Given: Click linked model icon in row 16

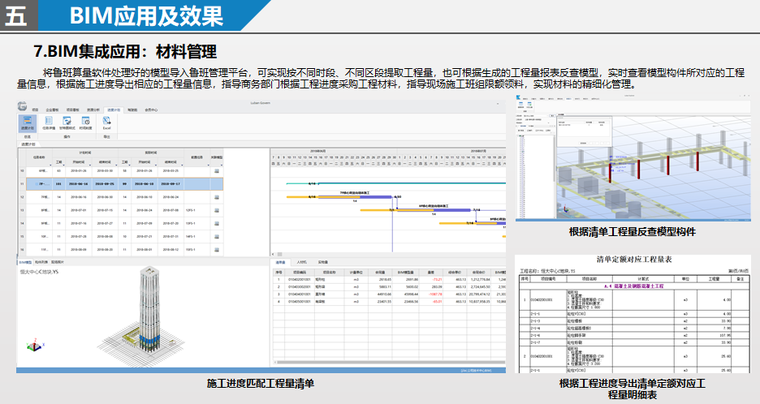Looking at the screenshot, I should (216, 249).
